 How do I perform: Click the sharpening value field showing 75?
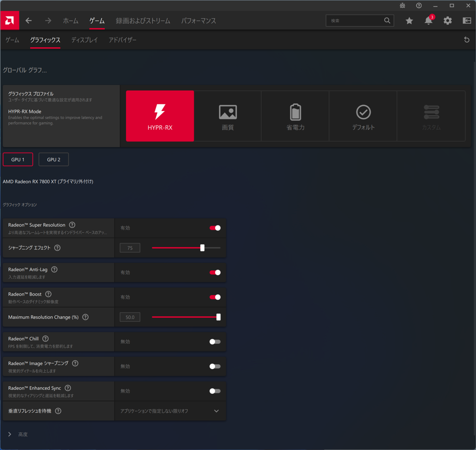(130, 248)
